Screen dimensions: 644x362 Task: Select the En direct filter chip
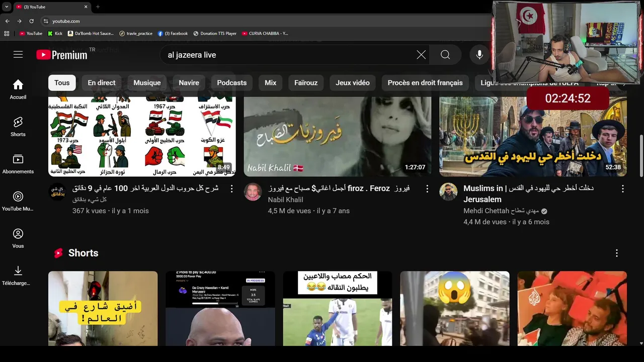(102, 83)
